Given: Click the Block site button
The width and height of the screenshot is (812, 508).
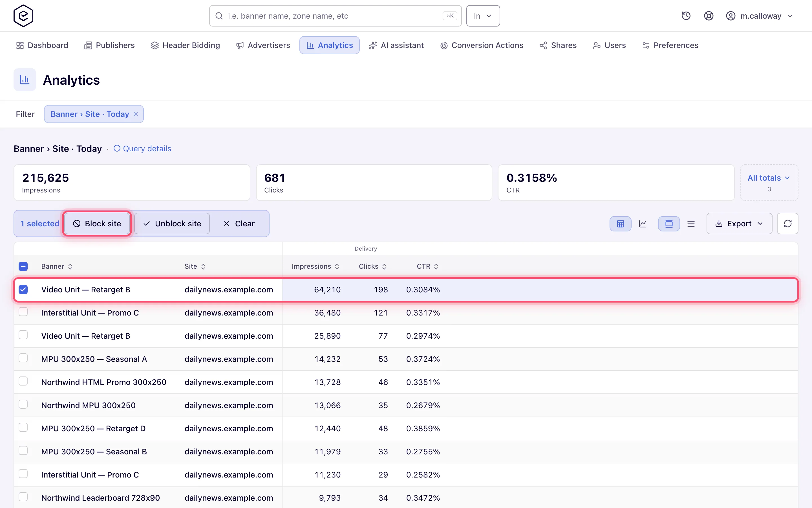Looking at the screenshot, I should [97, 224].
